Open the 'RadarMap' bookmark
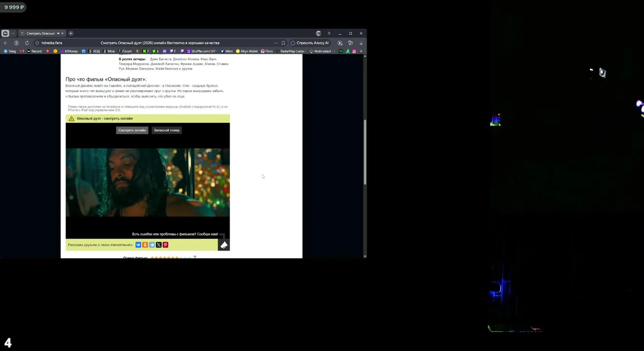Screen dimensions: 644x351 coord(291,51)
